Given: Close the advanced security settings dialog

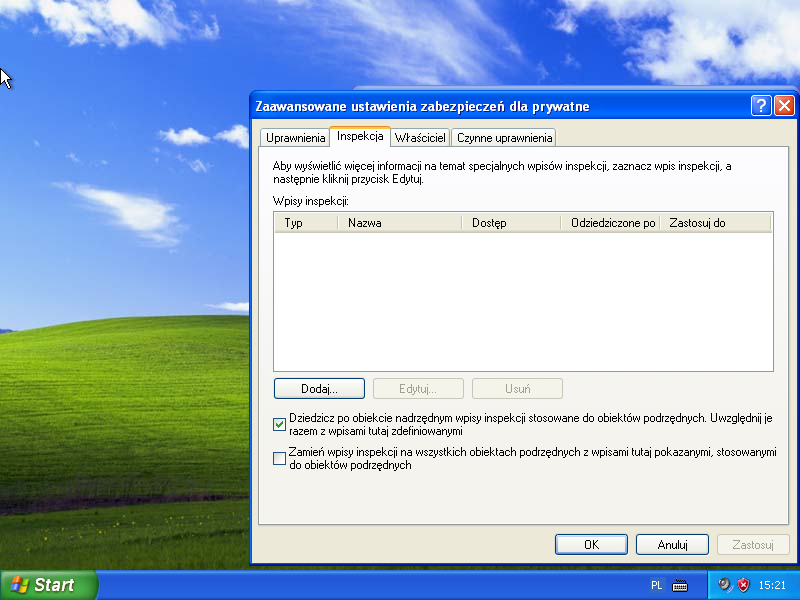Looking at the screenshot, I should pos(784,105).
